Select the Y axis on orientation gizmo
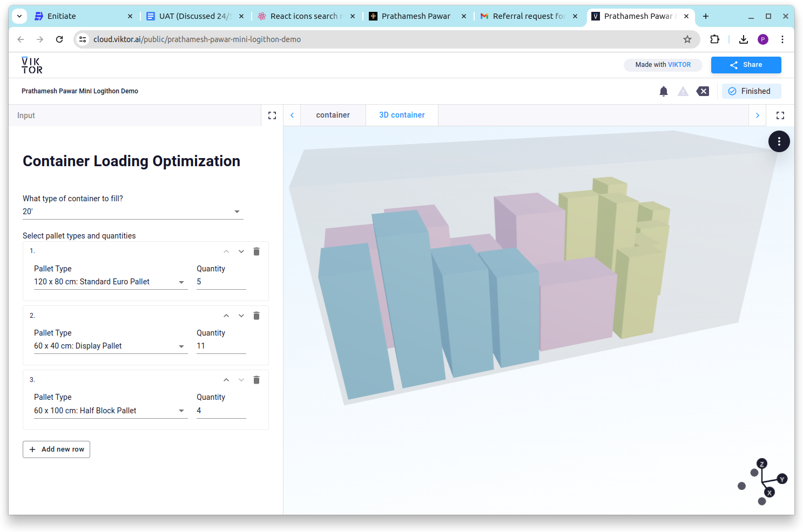This screenshot has height=532, width=803. [782, 479]
